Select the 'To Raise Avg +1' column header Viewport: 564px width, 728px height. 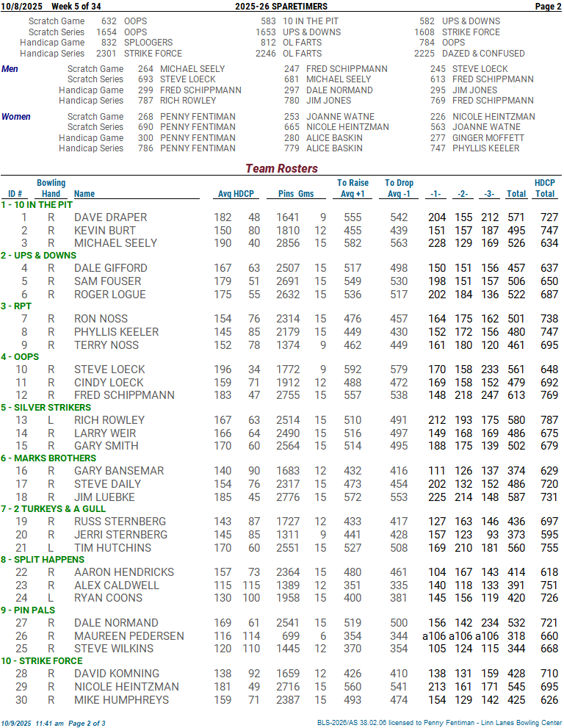click(352, 189)
